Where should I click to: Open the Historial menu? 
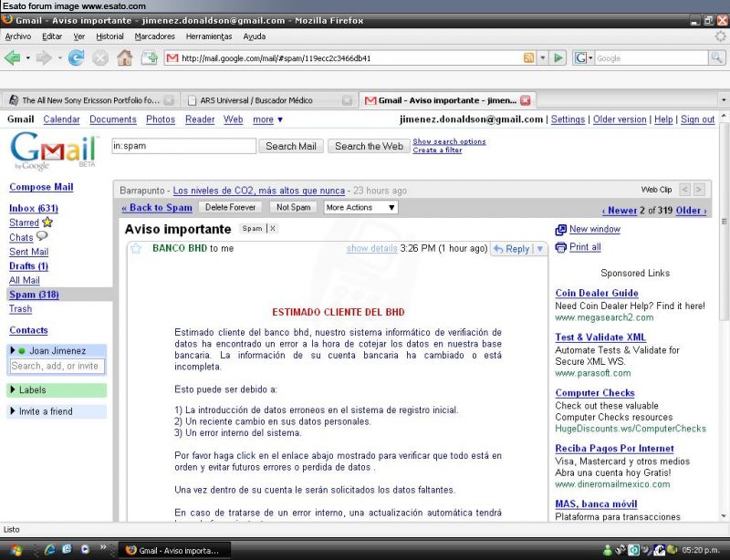(109, 36)
